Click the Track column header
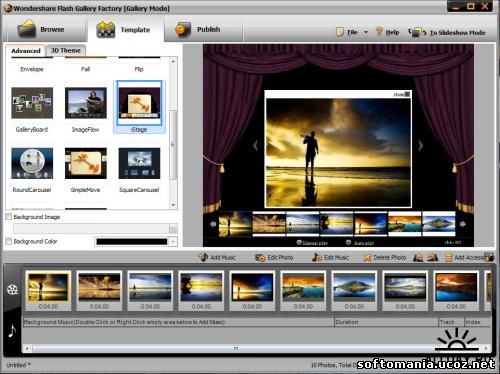500x374 pixels. (x=451, y=322)
